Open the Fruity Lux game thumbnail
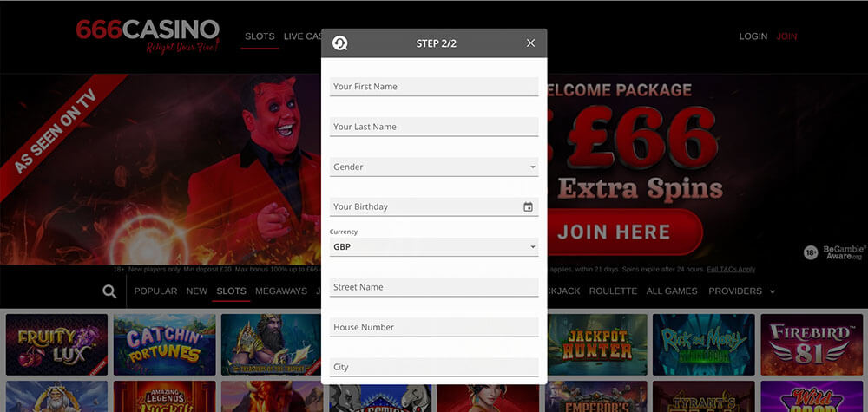This screenshot has width=868, height=412. [x=56, y=344]
